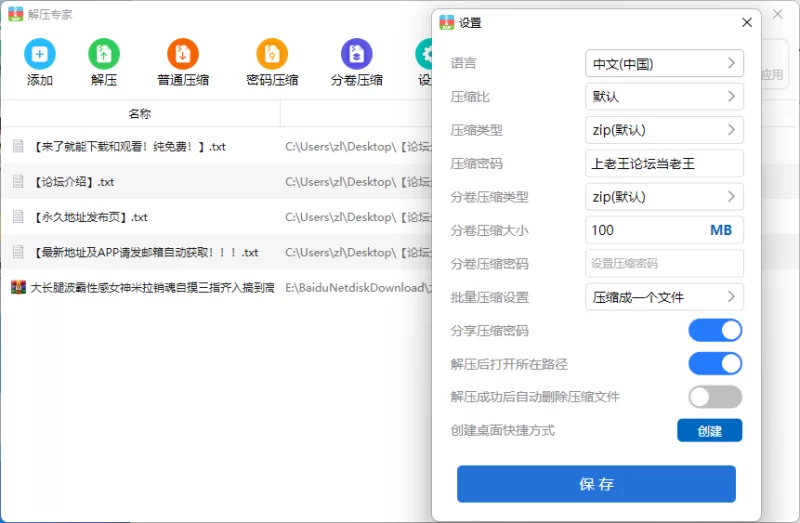Screen dimensions: 800x523
Task: Click the 创建 desktop shortcut button
Action: (x=709, y=431)
